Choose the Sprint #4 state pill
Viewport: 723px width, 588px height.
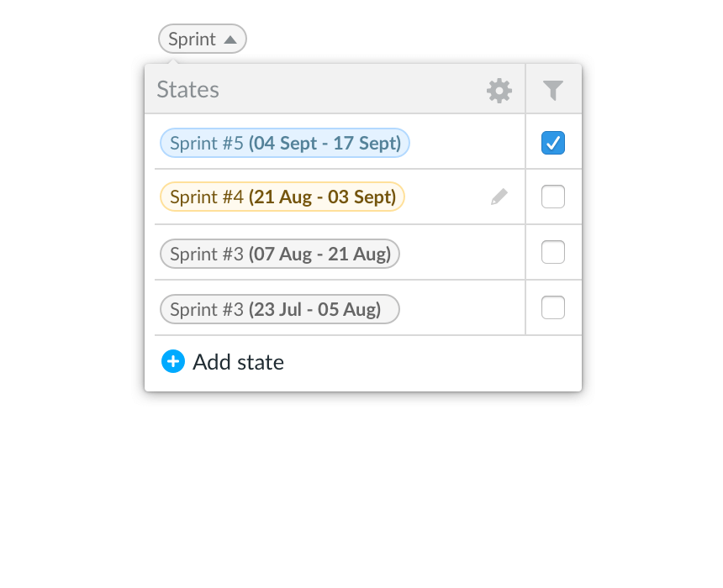point(282,197)
